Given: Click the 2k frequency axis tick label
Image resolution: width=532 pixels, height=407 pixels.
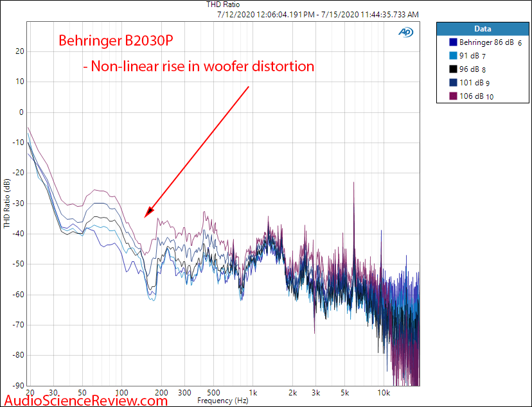Looking at the screenshot, I should [292, 393].
